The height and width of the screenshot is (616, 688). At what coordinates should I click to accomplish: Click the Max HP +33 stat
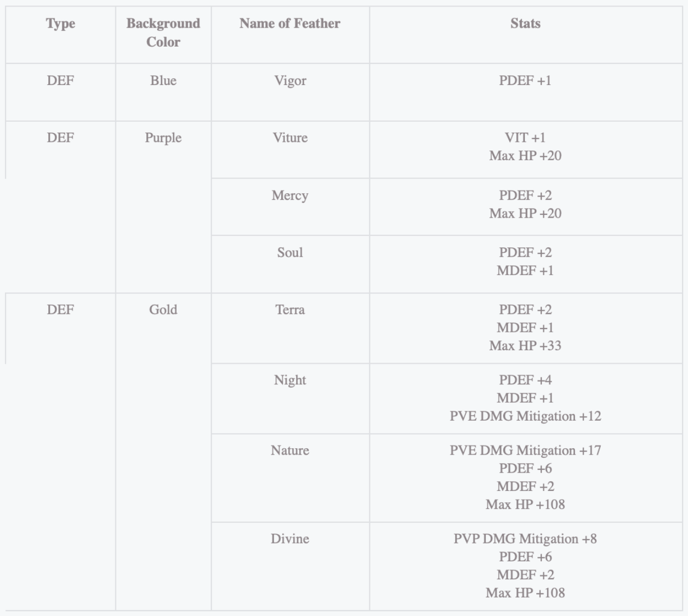click(x=525, y=345)
